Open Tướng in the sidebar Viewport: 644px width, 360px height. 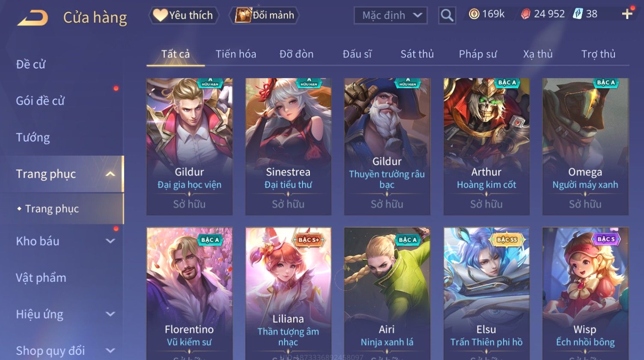tap(33, 138)
